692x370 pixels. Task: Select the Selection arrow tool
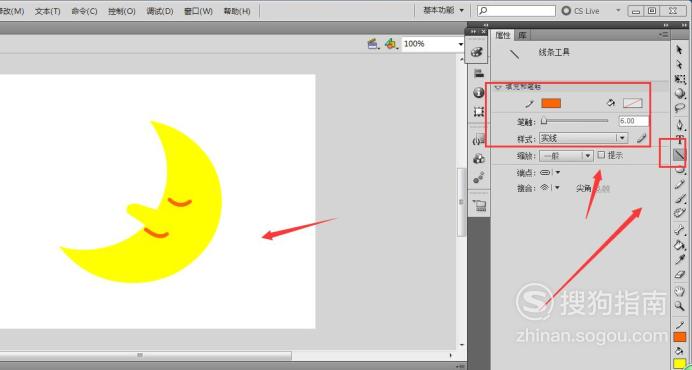click(680, 50)
